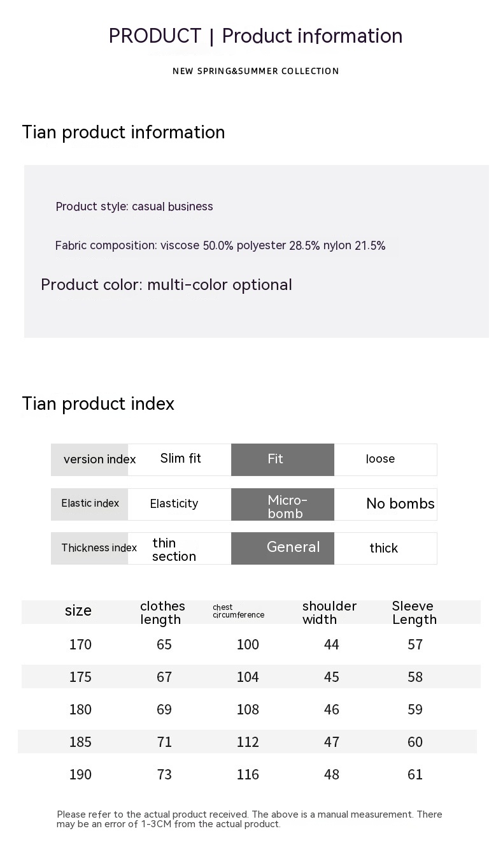
Task: Click the "Sleeve Length" column header
Action: (414, 613)
